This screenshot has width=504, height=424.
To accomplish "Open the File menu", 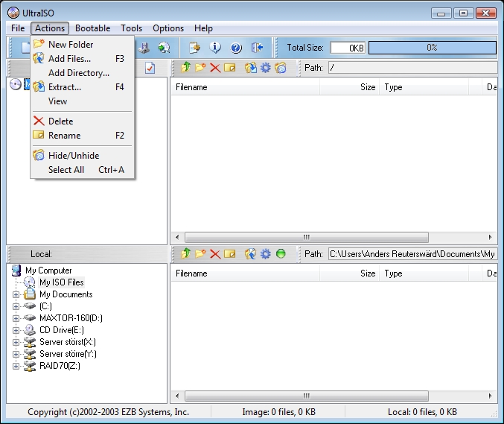I will click(18, 28).
